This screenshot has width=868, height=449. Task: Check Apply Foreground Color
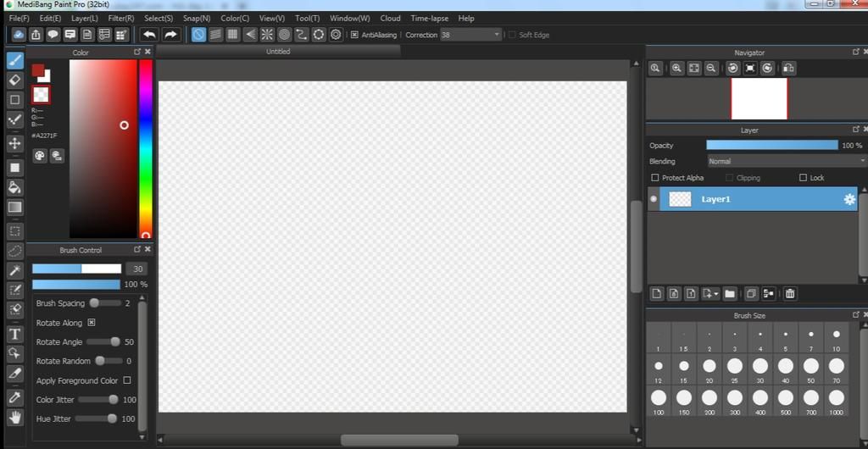point(127,380)
